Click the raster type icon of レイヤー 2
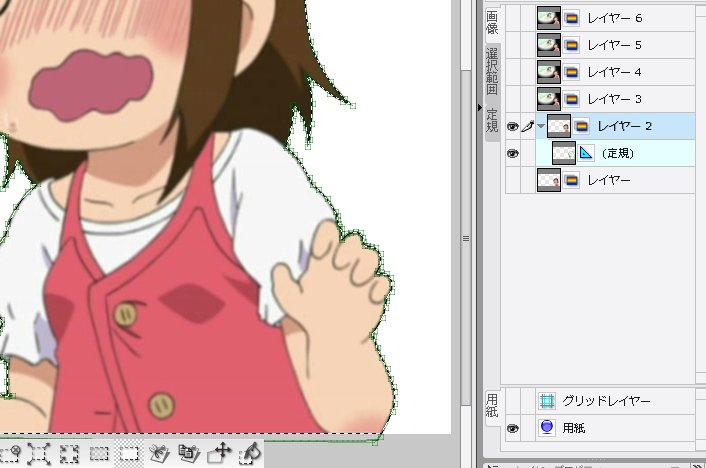The image size is (706, 468). [581, 127]
